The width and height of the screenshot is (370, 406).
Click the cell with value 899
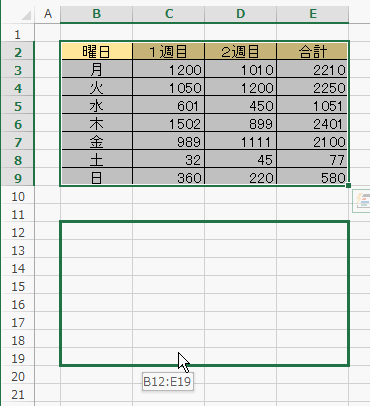pyautogui.click(x=241, y=124)
